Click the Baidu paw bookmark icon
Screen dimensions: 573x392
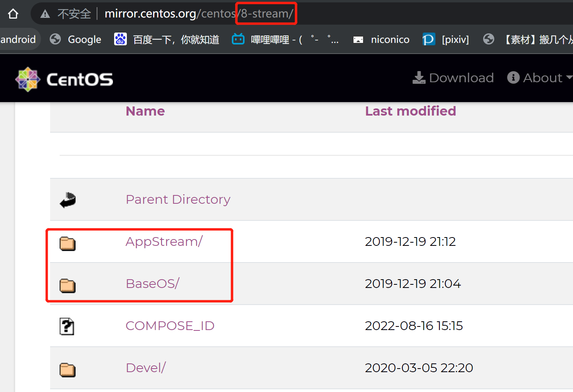(120, 39)
